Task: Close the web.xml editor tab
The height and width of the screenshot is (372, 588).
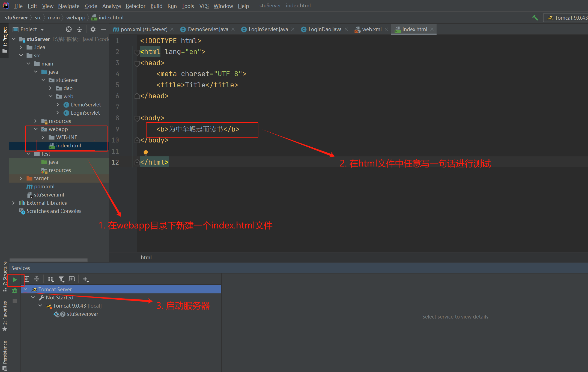Action: pos(386,29)
